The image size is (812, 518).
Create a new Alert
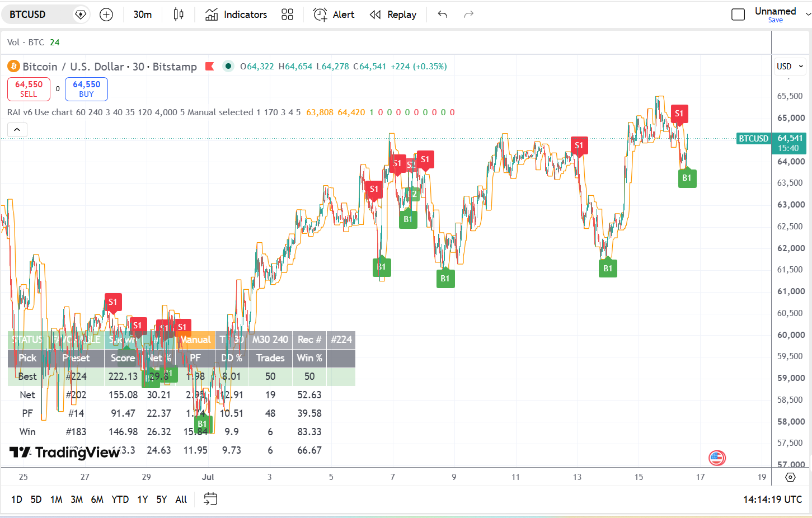pyautogui.click(x=334, y=15)
